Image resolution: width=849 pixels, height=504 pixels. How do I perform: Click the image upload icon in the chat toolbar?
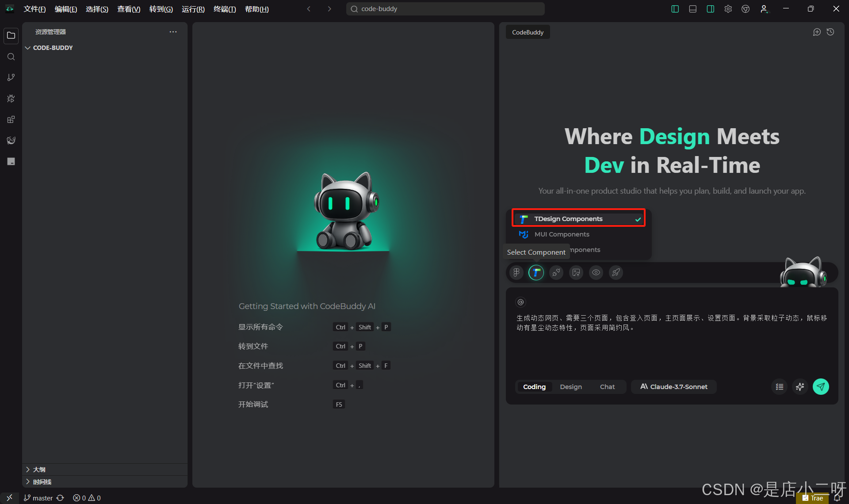click(x=576, y=272)
